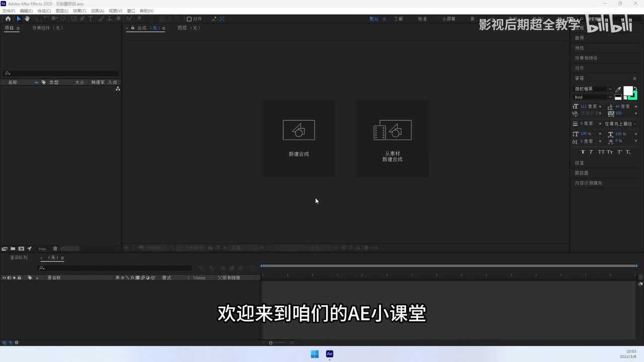Toggle Superscript text style
This screenshot has height=362, width=644.
pyautogui.click(x=620, y=152)
